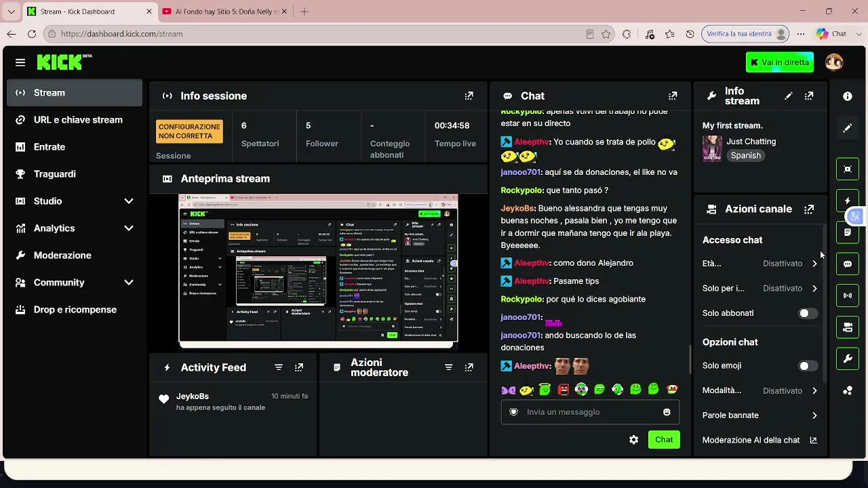Click the Verifica la tua identità button
Viewport: 868px width, 488px height.
pos(747,34)
